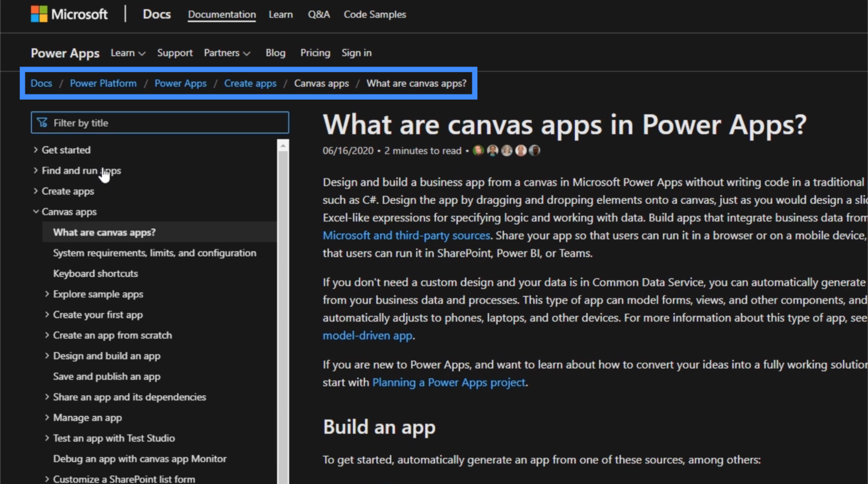Expand the Get started section
This screenshot has width=868, height=484.
[36, 150]
